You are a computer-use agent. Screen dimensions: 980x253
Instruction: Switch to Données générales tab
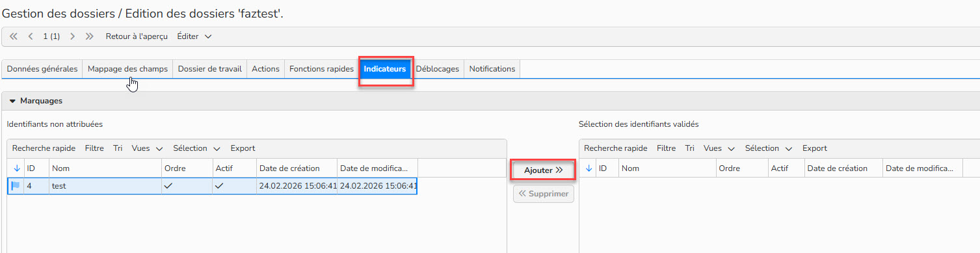coord(42,69)
